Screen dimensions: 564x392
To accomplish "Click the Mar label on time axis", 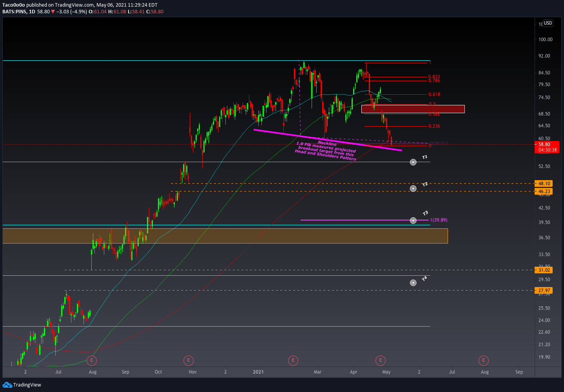I will tap(317, 372).
